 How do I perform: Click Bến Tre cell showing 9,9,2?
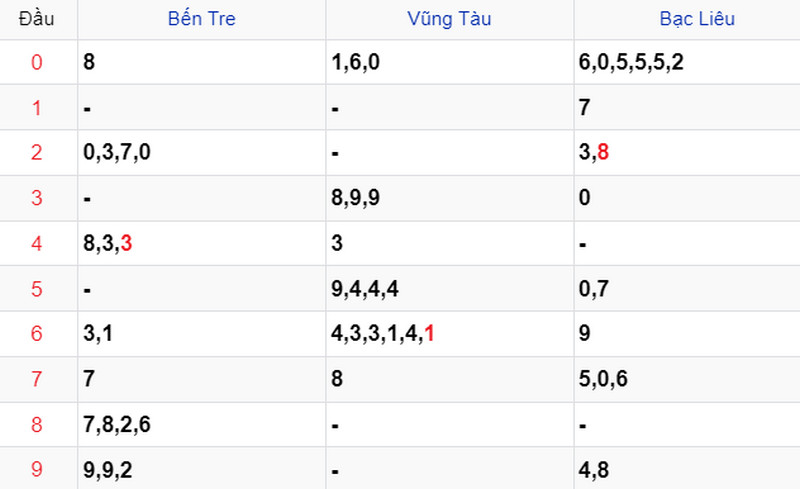coord(110,469)
